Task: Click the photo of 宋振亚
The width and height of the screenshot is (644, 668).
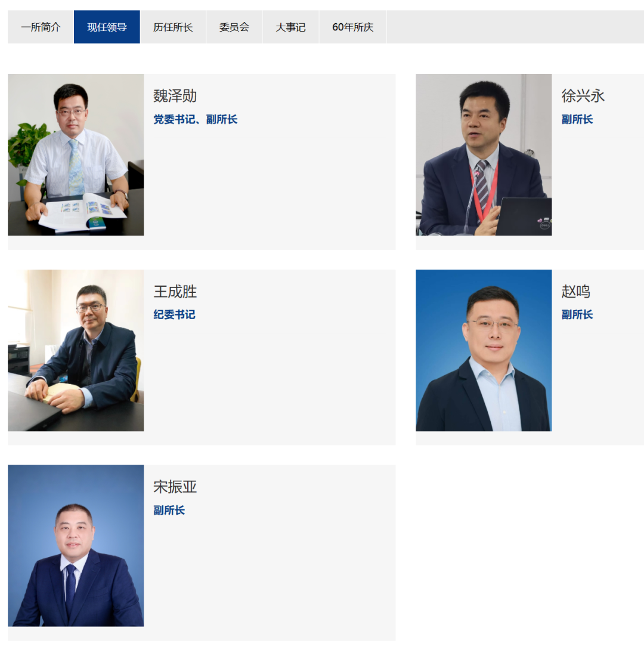Action: tap(76, 545)
